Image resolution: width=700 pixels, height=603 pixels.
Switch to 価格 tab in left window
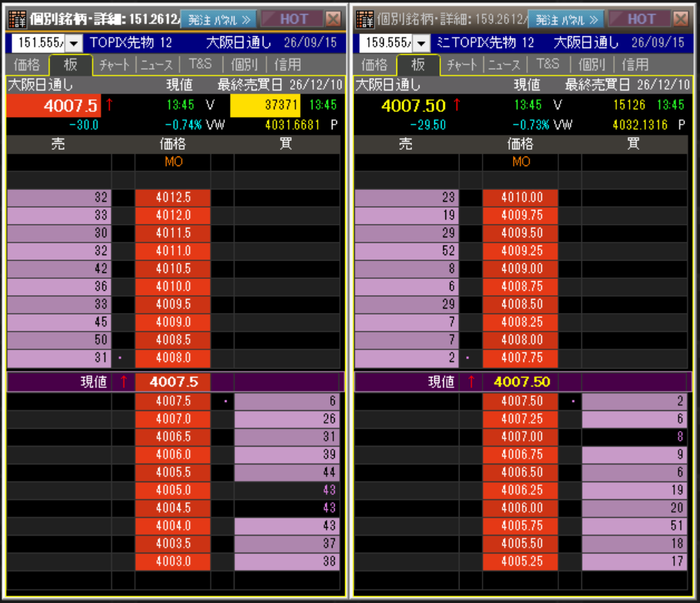[27, 65]
